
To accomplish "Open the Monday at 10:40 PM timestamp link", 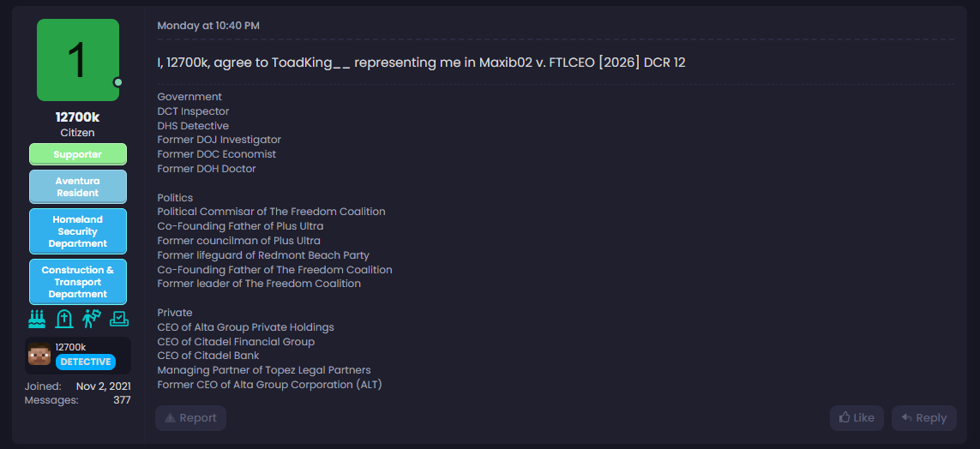I will 208,26.
